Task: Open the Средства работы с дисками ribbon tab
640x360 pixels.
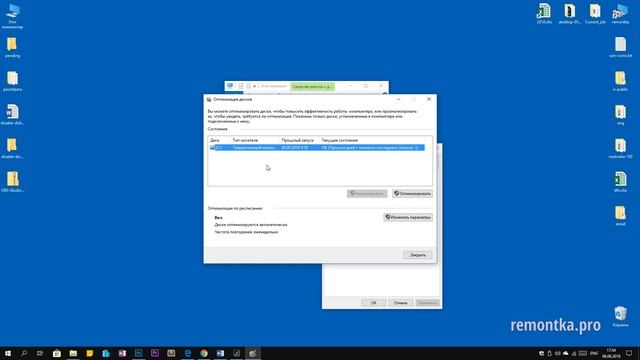Action: [312, 86]
